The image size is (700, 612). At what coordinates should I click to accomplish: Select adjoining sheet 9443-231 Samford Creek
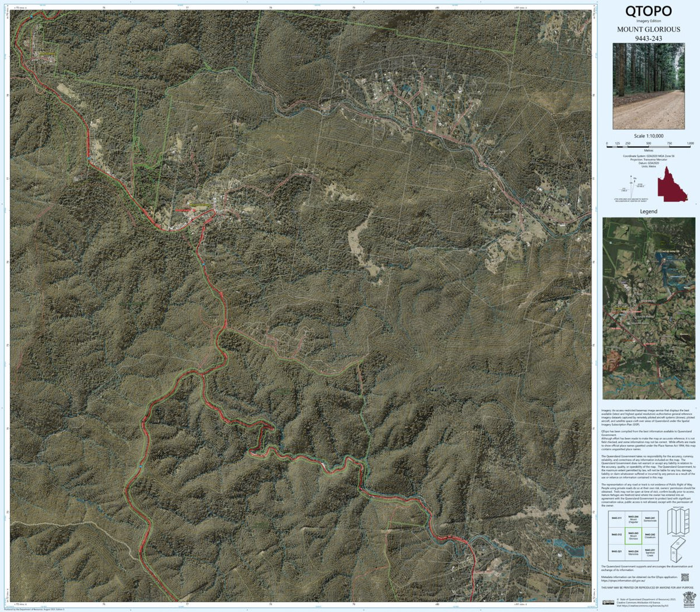(650, 552)
